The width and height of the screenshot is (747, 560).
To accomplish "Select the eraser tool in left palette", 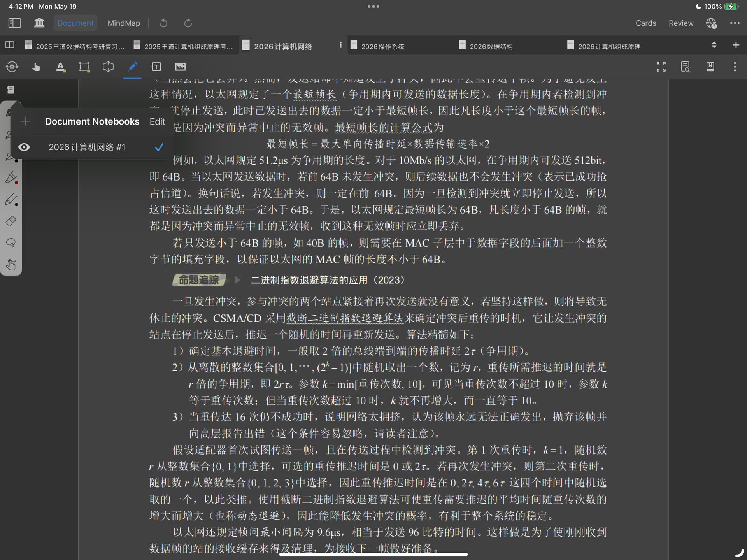I will [11, 221].
